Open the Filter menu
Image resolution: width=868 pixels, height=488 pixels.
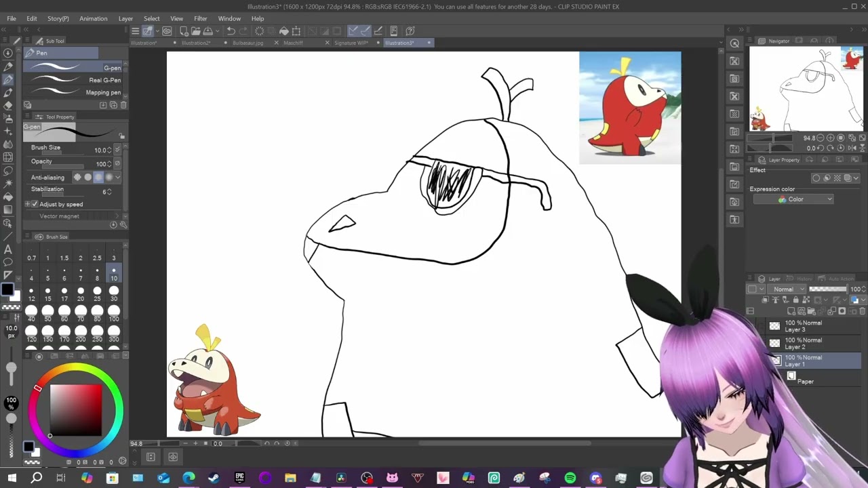[x=200, y=18]
